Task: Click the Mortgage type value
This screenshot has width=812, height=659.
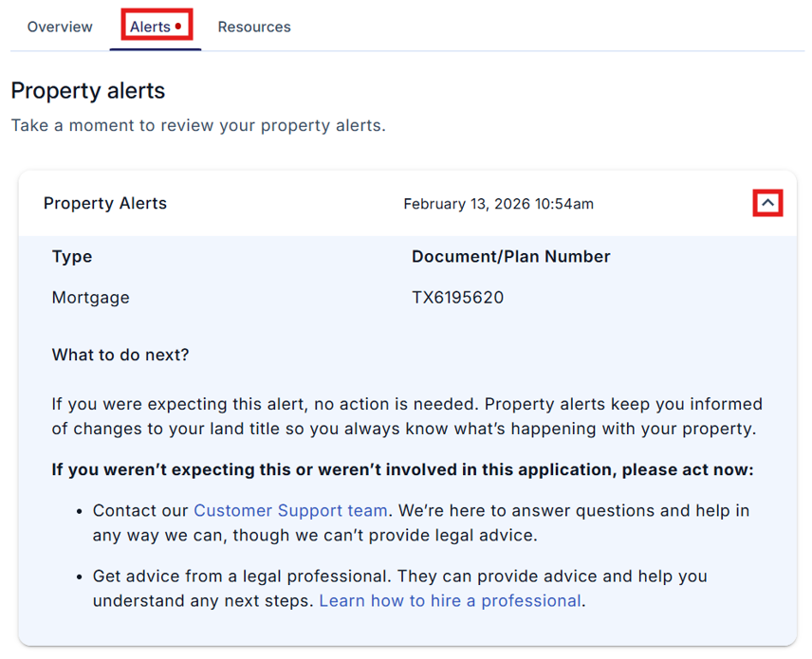Action: click(90, 298)
